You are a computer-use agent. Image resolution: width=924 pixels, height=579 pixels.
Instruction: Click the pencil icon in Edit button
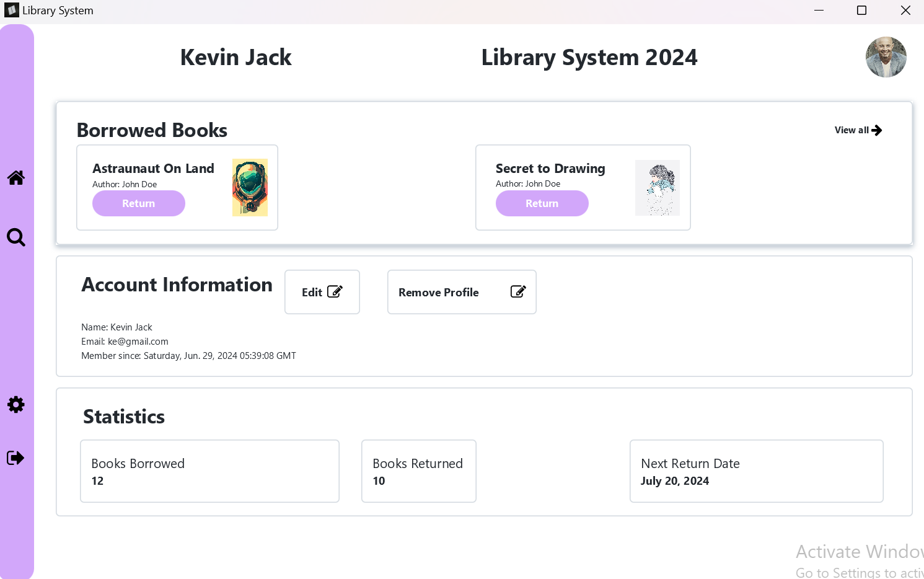coord(335,291)
